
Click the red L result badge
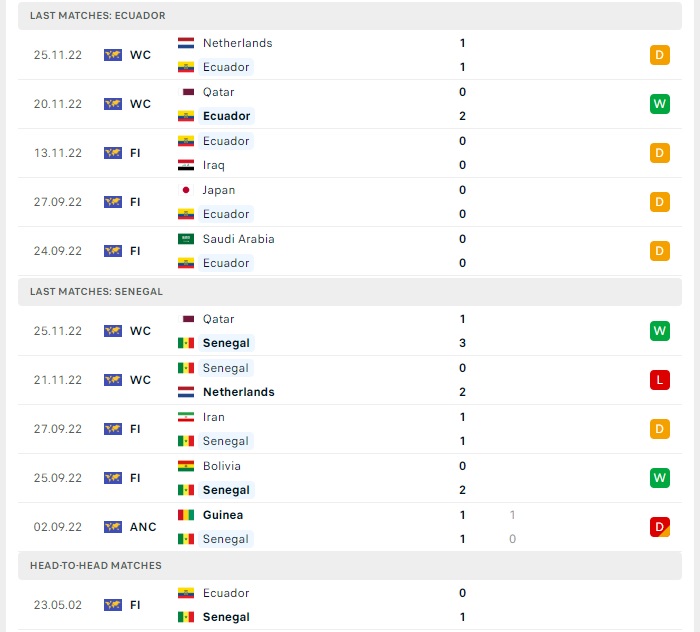coord(659,380)
